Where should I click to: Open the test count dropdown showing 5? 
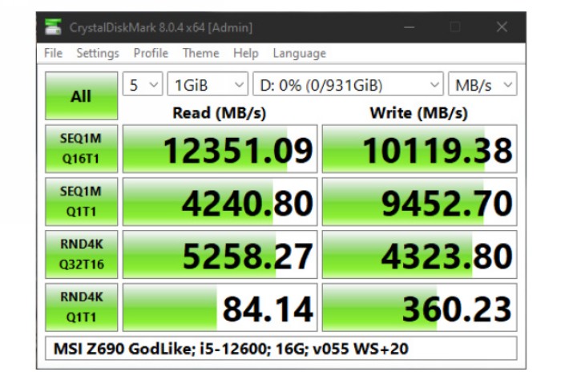tap(143, 85)
